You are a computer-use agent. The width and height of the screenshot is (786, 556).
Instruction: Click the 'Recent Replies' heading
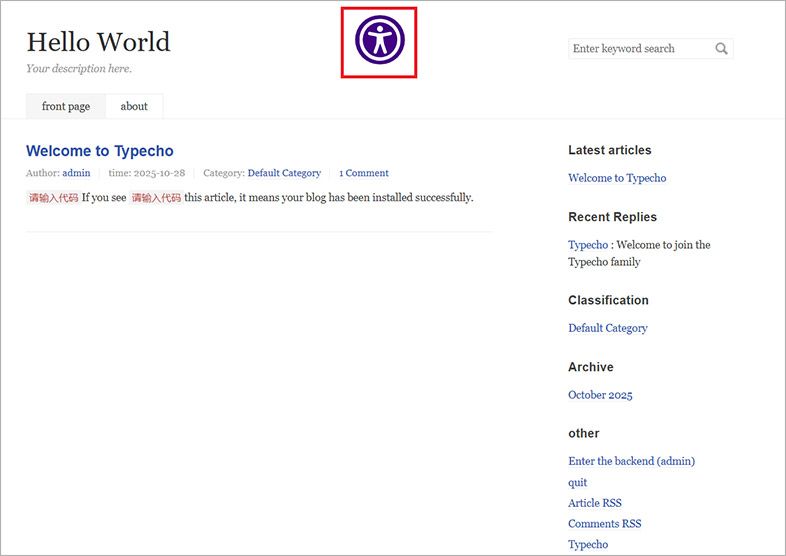(x=612, y=217)
